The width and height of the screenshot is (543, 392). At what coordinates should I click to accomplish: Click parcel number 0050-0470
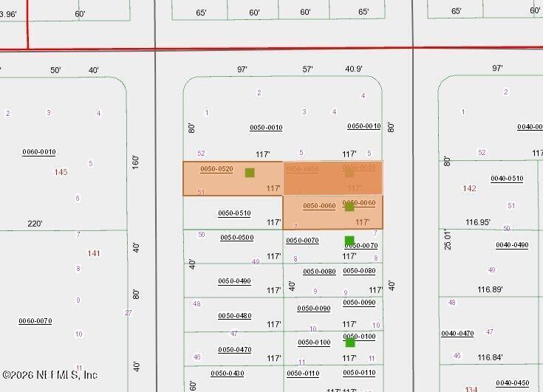(x=235, y=350)
